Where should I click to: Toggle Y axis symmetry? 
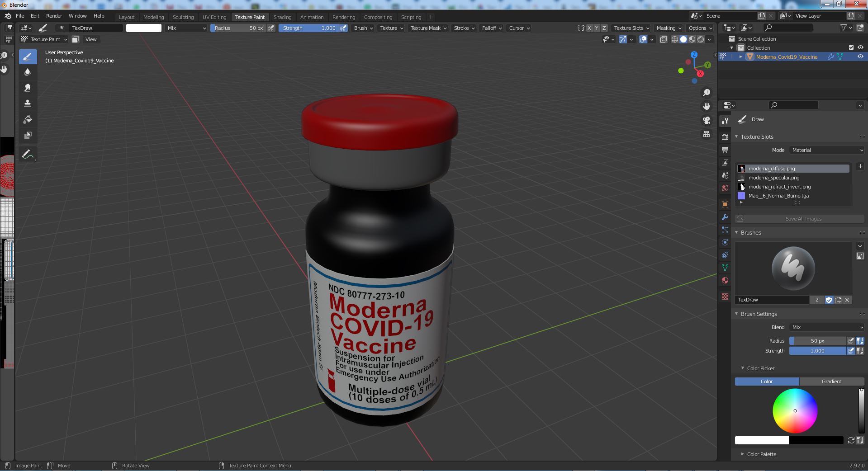coord(596,28)
